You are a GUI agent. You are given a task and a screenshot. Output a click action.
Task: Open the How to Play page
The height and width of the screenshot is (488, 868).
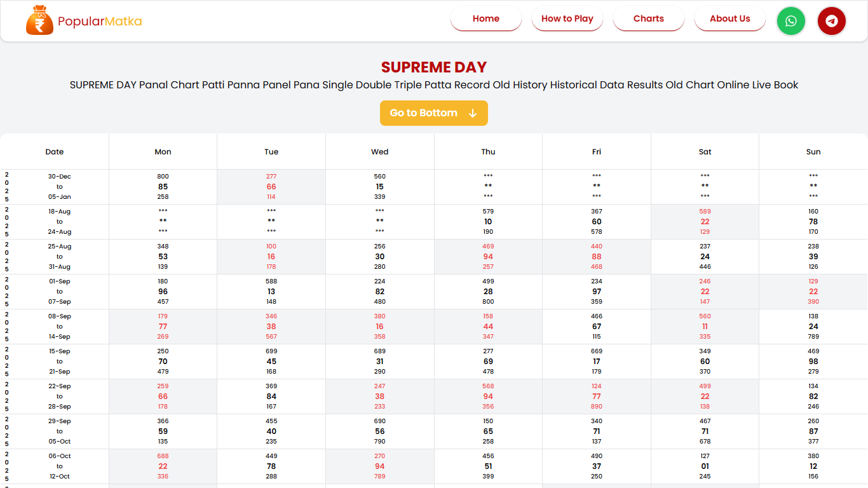pos(567,19)
